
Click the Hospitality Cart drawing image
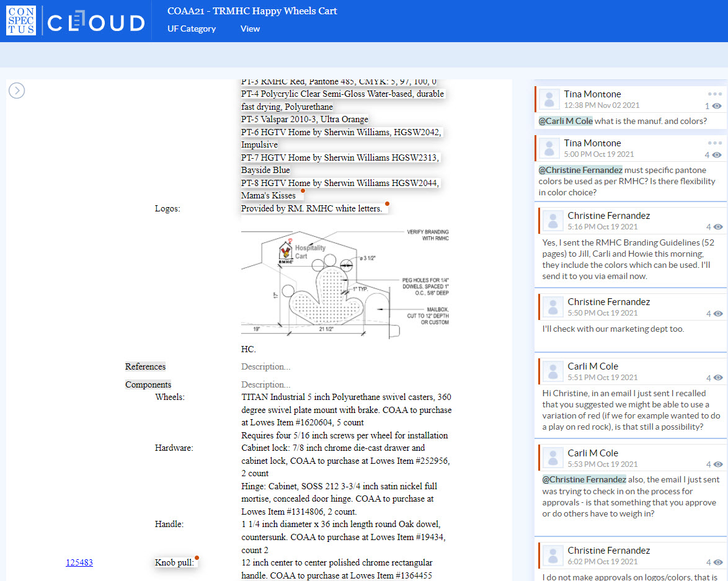(345, 283)
